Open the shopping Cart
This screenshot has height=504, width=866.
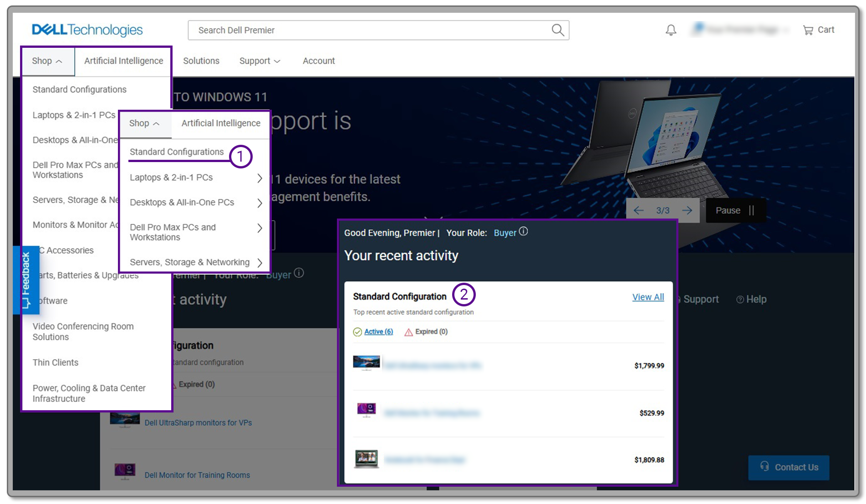point(819,30)
